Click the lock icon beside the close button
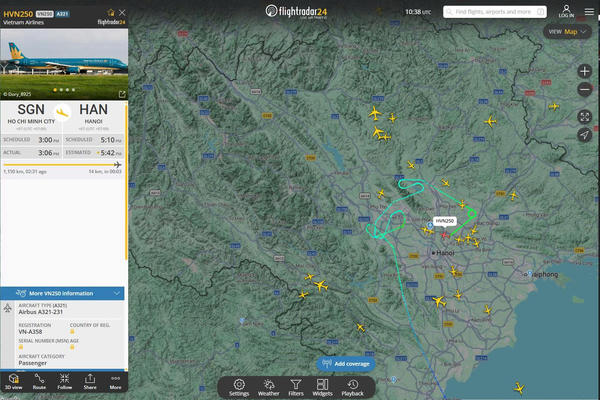Viewport: 600px width, 400px height. 111,12
